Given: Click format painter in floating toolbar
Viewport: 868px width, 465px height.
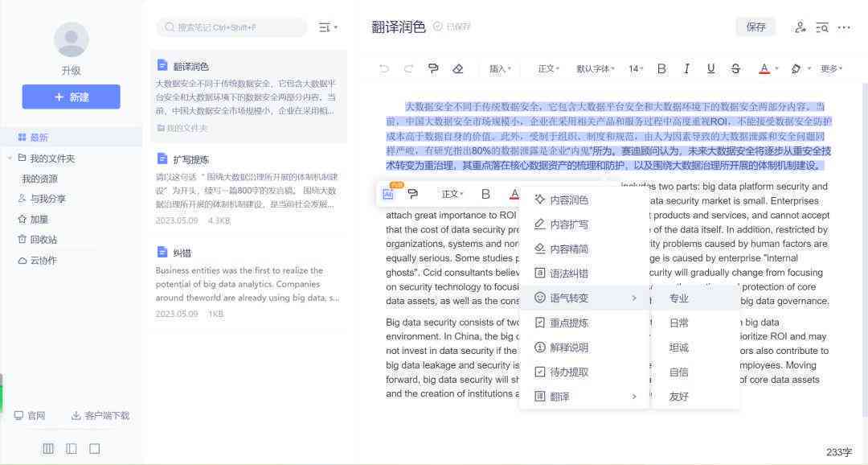Looking at the screenshot, I should coord(413,193).
